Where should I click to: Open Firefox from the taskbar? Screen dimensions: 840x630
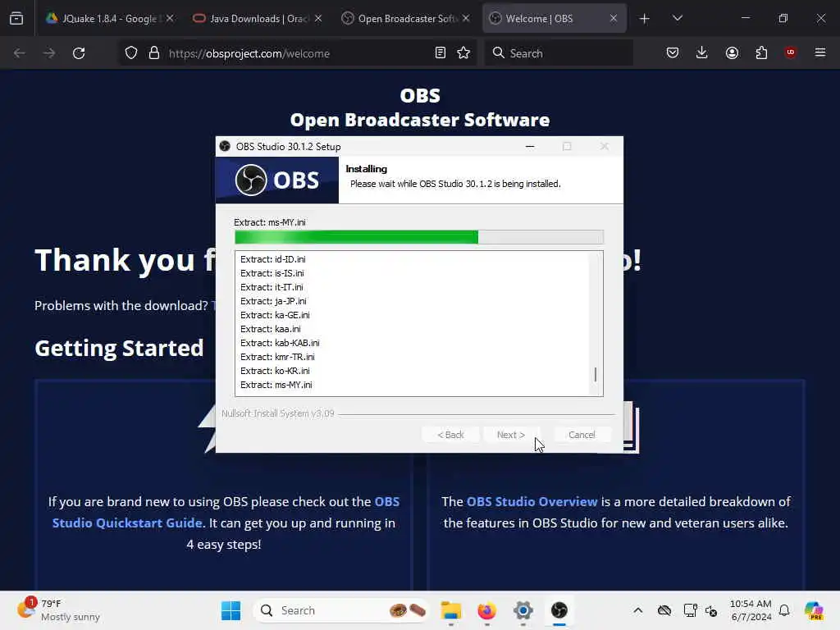[487, 610]
